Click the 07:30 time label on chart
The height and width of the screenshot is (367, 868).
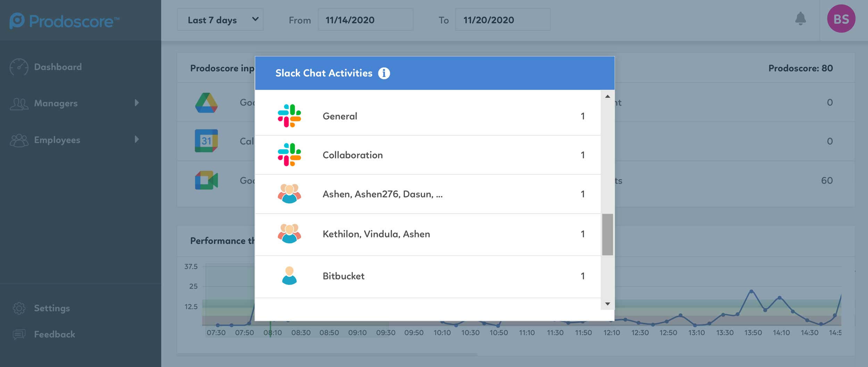pos(216,333)
